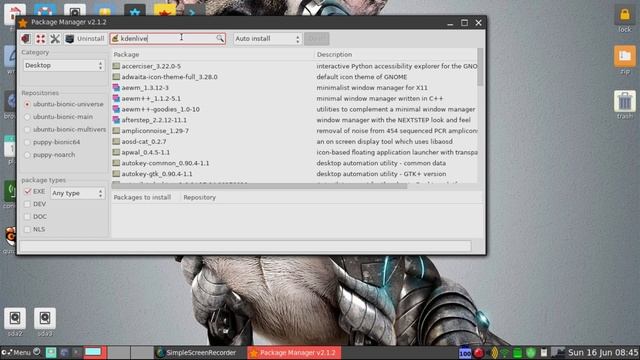Click the broom clear icon in search field
640x360 pixels.
[115, 38]
